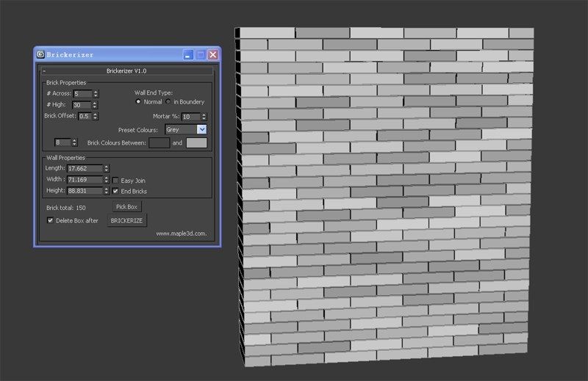This screenshot has width=588, height=381.
Task: Click the wall Height value field
Action: tap(85, 191)
